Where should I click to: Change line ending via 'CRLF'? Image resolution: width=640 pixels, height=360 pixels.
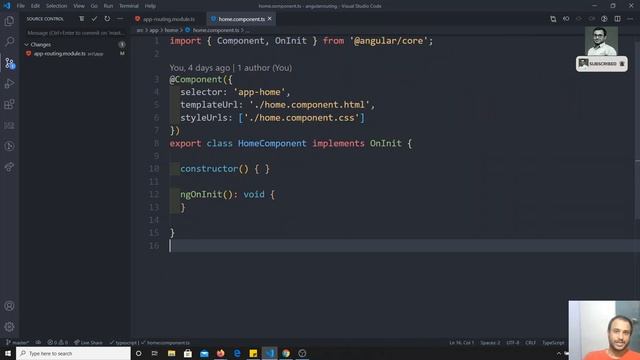click(531, 342)
